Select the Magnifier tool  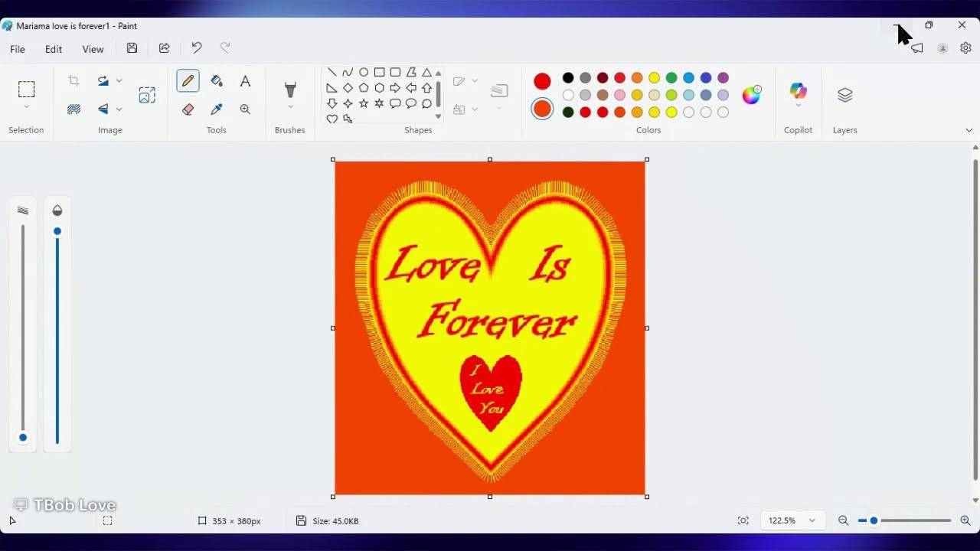(x=245, y=109)
